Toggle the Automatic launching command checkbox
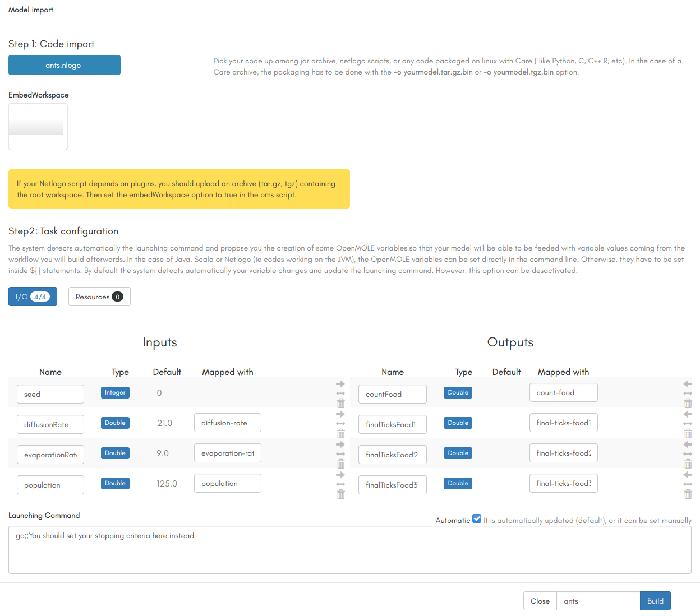The width and height of the screenshot is (700, 616). [x=477, y=519]
